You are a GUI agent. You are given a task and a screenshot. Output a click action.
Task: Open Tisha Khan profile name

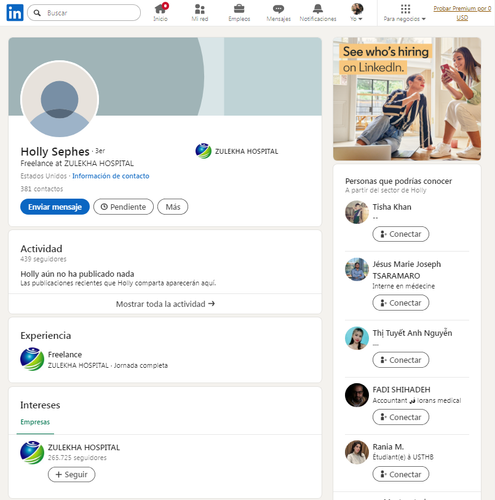coord(392,207)
